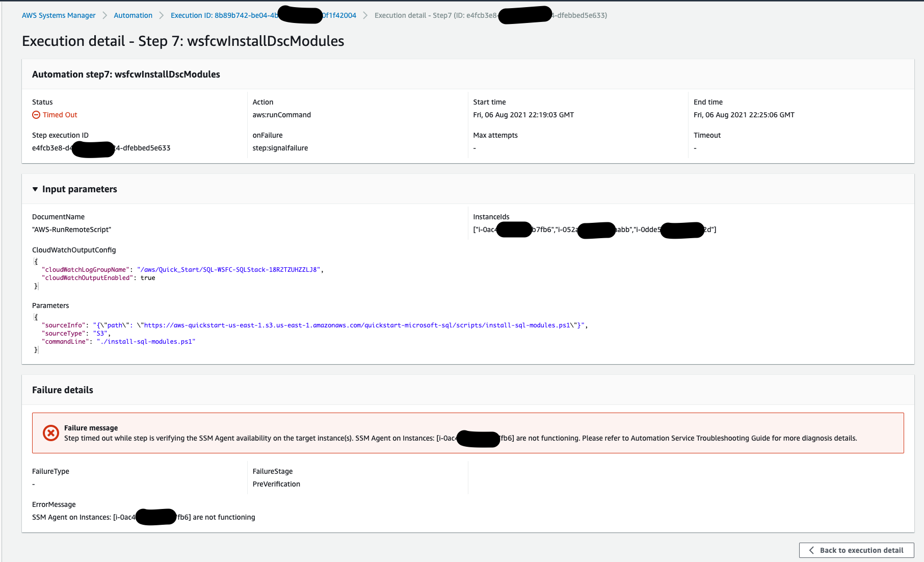Click the Parameters label

tap(50, 305)
